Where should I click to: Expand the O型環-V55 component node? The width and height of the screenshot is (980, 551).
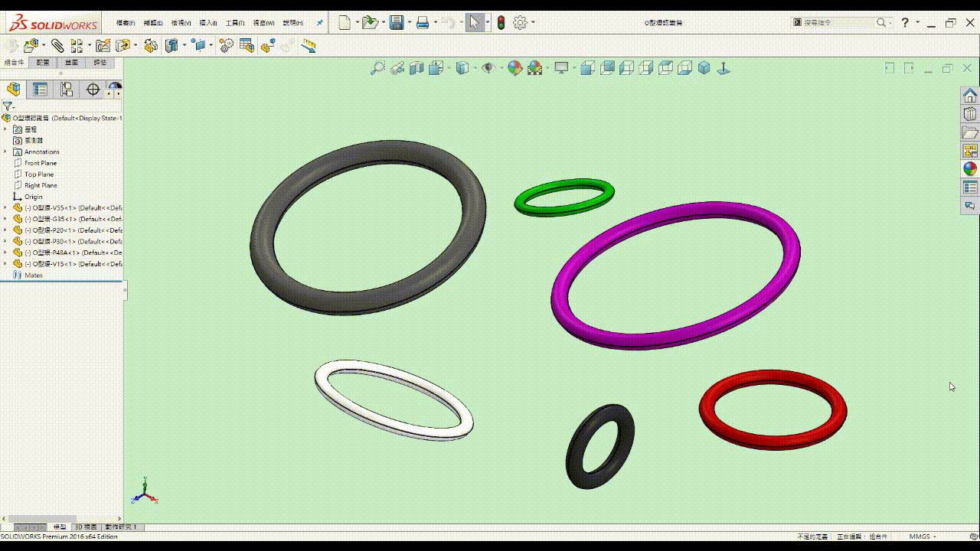tap(5, 207)
